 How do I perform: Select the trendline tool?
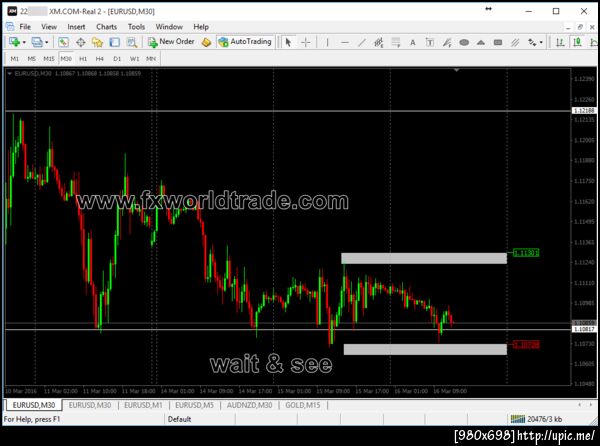pyautogui.click(x=362, y=42)
